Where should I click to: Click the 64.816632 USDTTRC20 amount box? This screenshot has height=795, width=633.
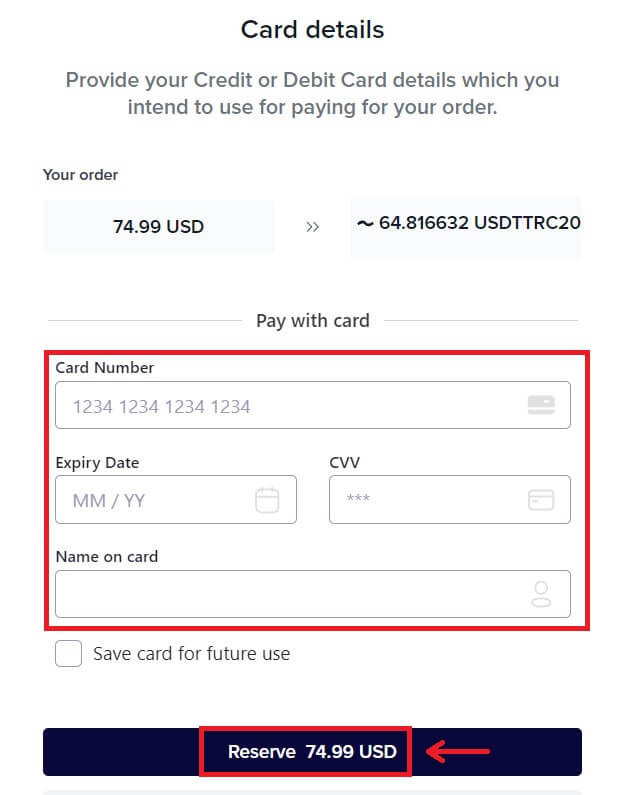[x=466, y=223]
